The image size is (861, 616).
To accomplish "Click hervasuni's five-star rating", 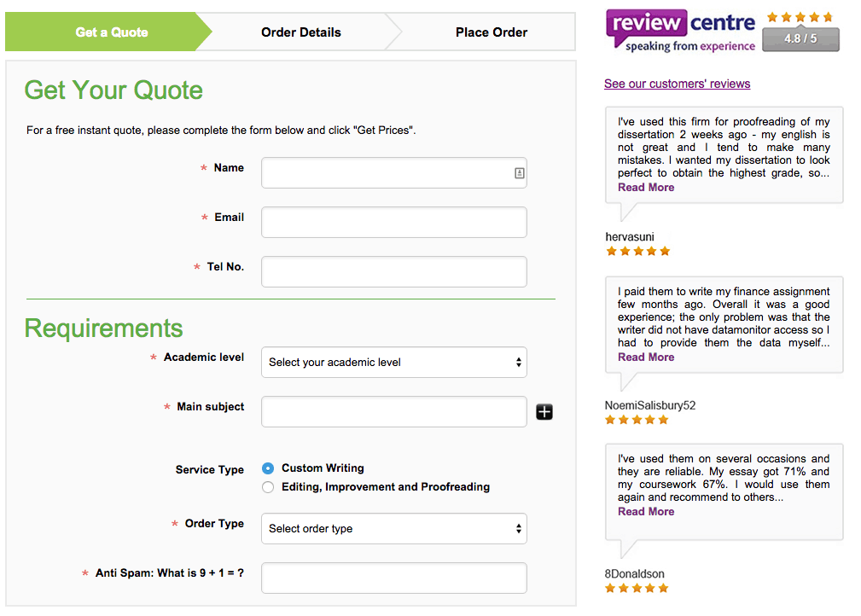I will 638,252.
